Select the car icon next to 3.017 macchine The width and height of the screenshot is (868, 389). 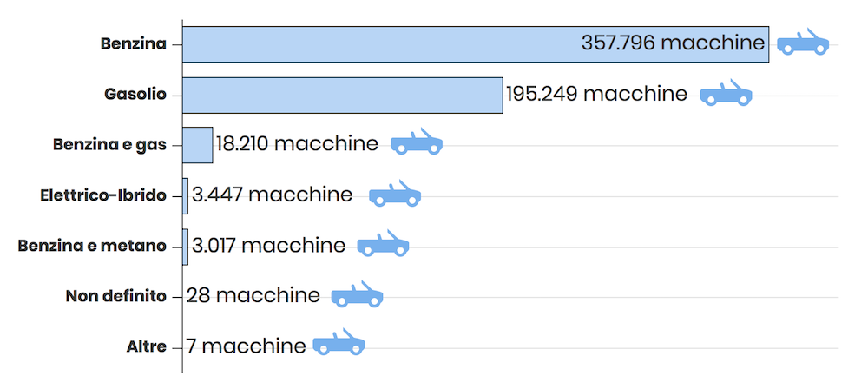(x=383, y=244)
